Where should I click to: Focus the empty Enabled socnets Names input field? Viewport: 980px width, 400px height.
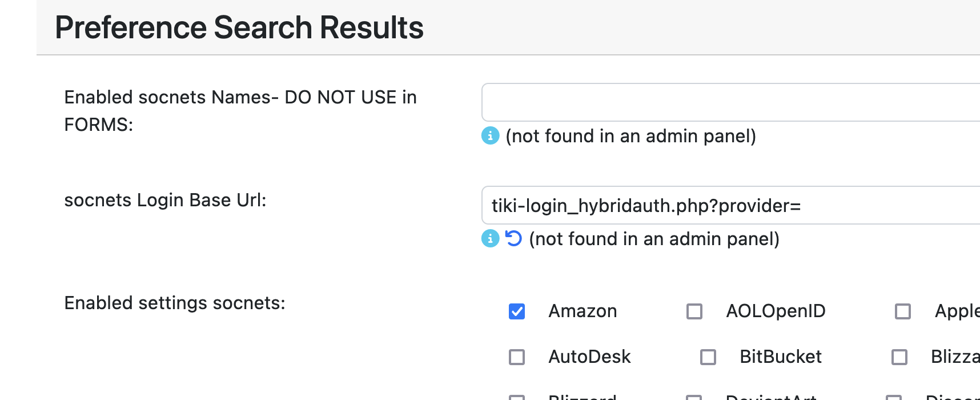[731, 102]
